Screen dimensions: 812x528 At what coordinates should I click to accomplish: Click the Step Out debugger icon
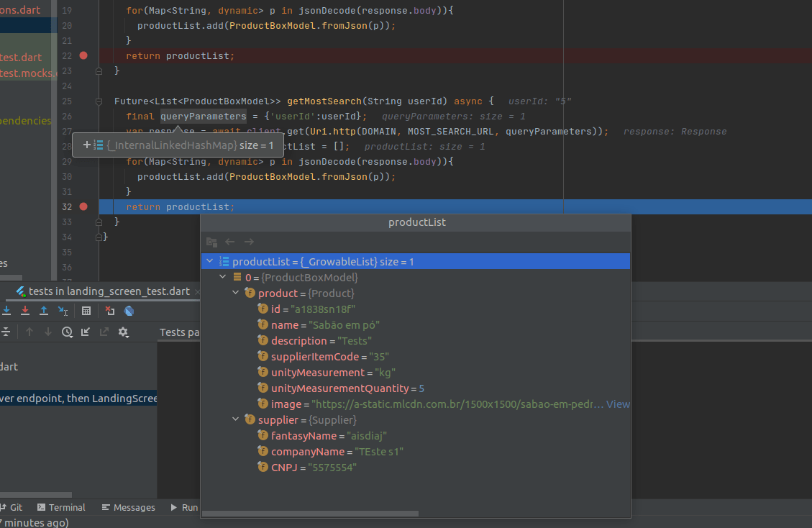pos(44,310)
